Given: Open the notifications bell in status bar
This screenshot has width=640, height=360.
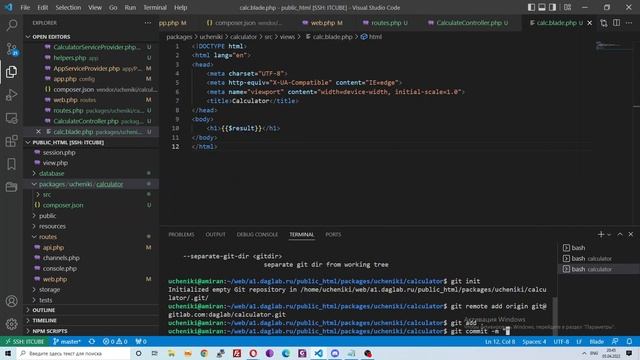Looking at the screenshot, I should 629,341.
